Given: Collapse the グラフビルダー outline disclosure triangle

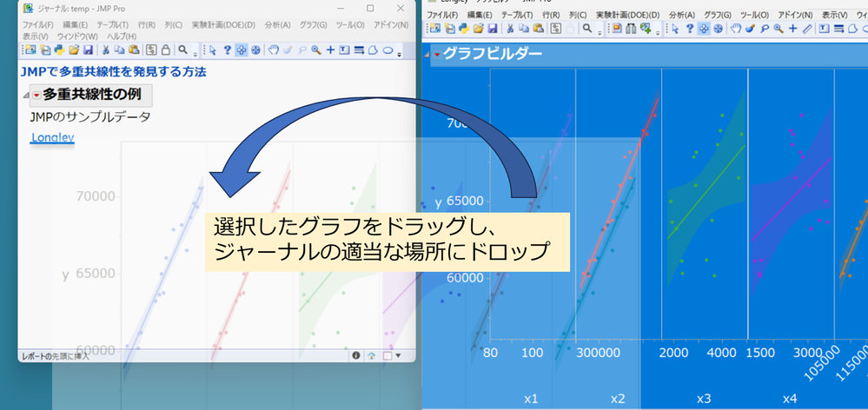Looking at the screenshot, I should tap(426, 54).
